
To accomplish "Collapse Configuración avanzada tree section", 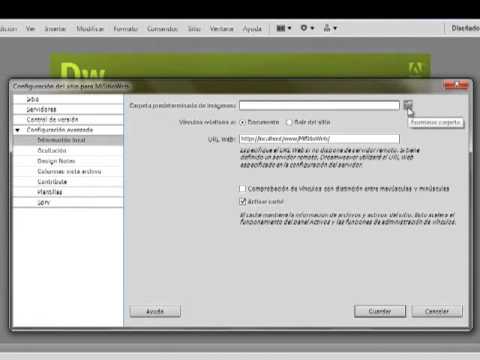I will point(18,130).
